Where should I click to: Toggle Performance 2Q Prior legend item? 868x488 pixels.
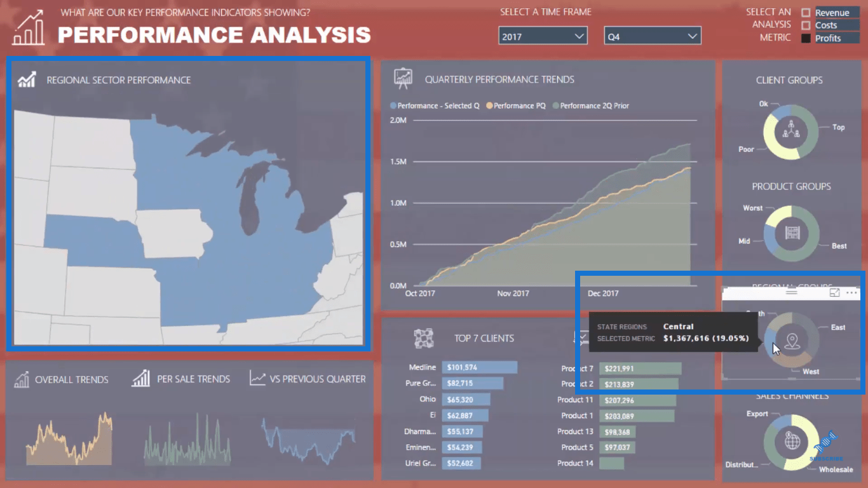pos(591,105)
